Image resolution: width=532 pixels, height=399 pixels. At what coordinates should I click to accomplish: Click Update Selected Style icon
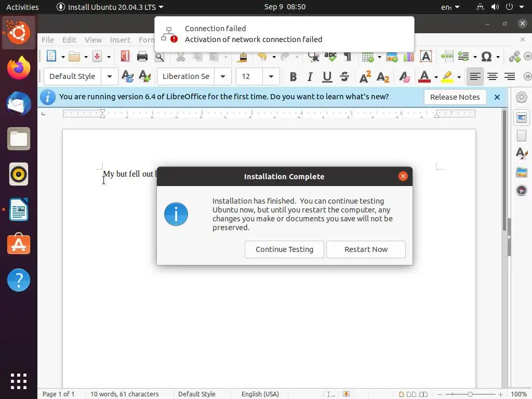[127, 76]
